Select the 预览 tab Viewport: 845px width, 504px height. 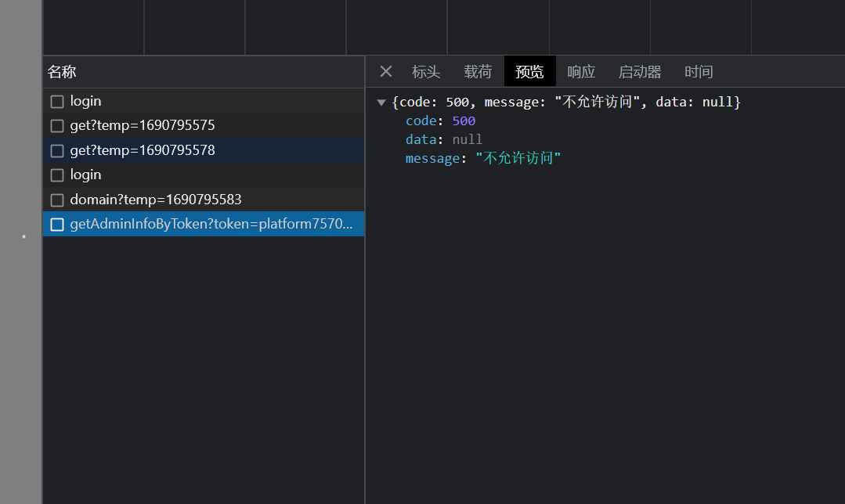tap(529, 72)
